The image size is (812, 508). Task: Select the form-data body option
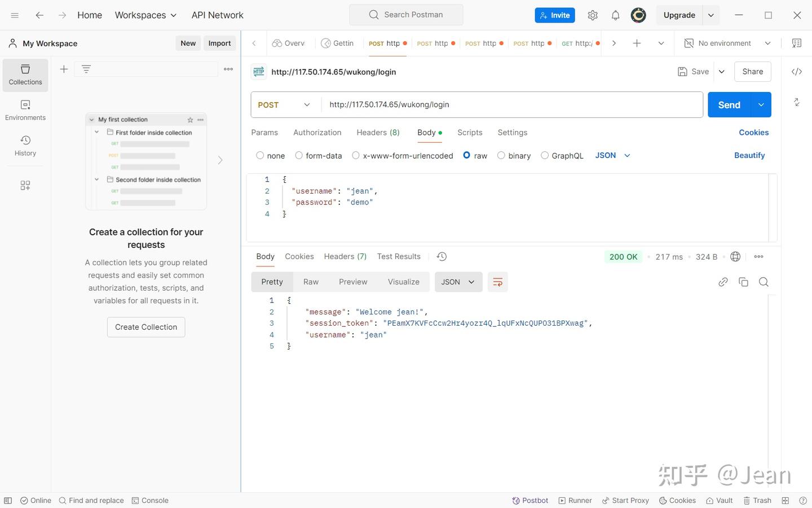pyautogui.click(x=319, y=156)
